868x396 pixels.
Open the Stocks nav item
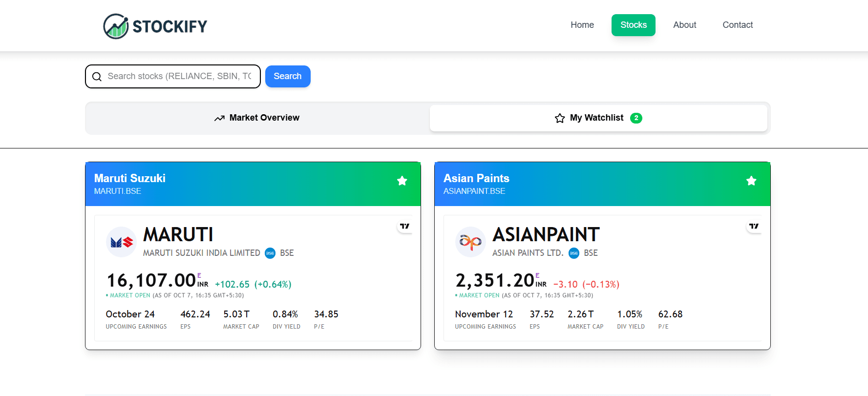[x=634, y=25]
